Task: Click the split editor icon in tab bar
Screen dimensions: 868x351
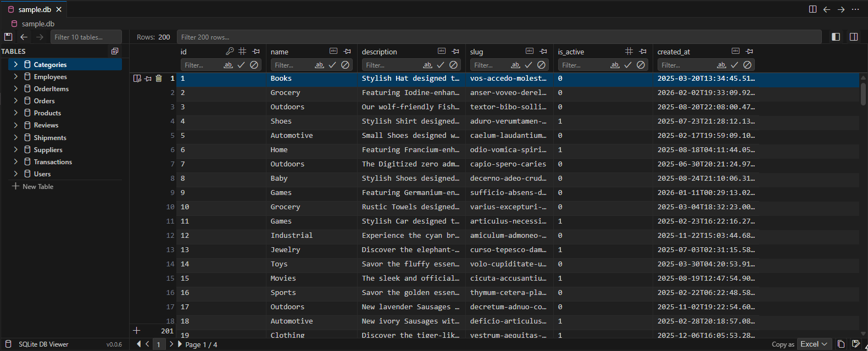Action: coord(813,9)
